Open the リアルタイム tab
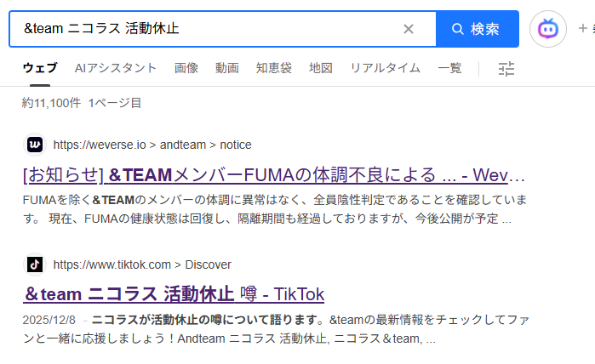 pyautogui.click(x=386, y=68)
